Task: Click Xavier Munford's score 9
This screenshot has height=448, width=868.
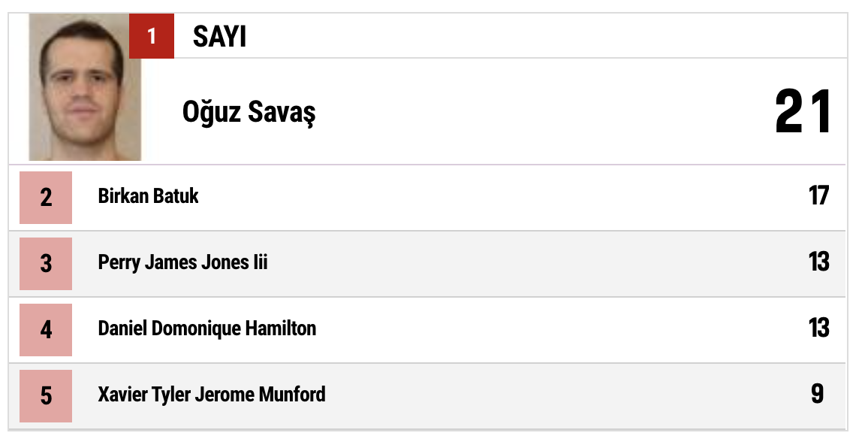Action: (x=817, y=395)
